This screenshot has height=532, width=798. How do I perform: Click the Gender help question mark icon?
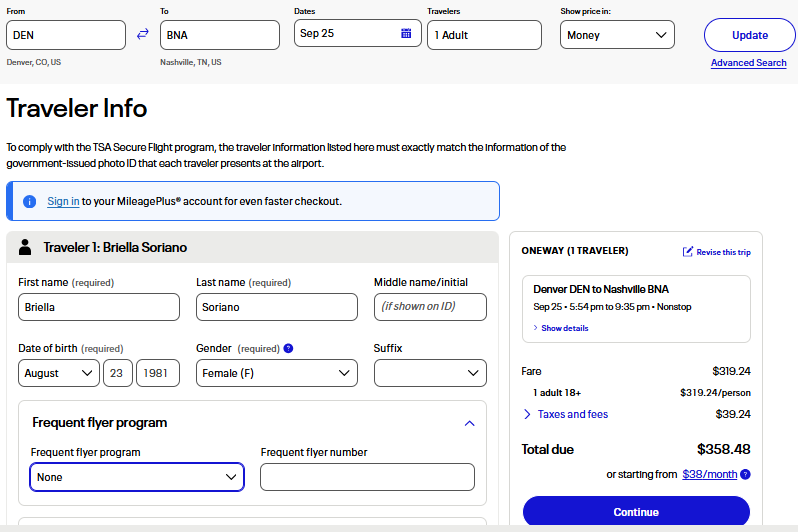[288, 349]
